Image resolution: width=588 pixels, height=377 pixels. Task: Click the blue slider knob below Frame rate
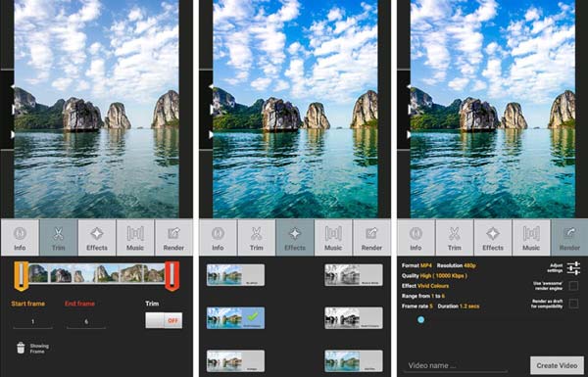(x=420, y=319)
